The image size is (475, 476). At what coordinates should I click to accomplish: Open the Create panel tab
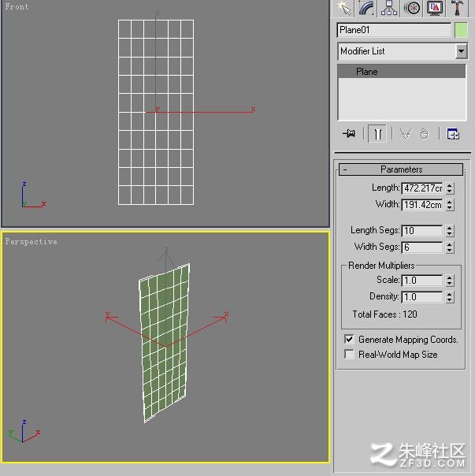pyautogui.click(x=344, y=8)
